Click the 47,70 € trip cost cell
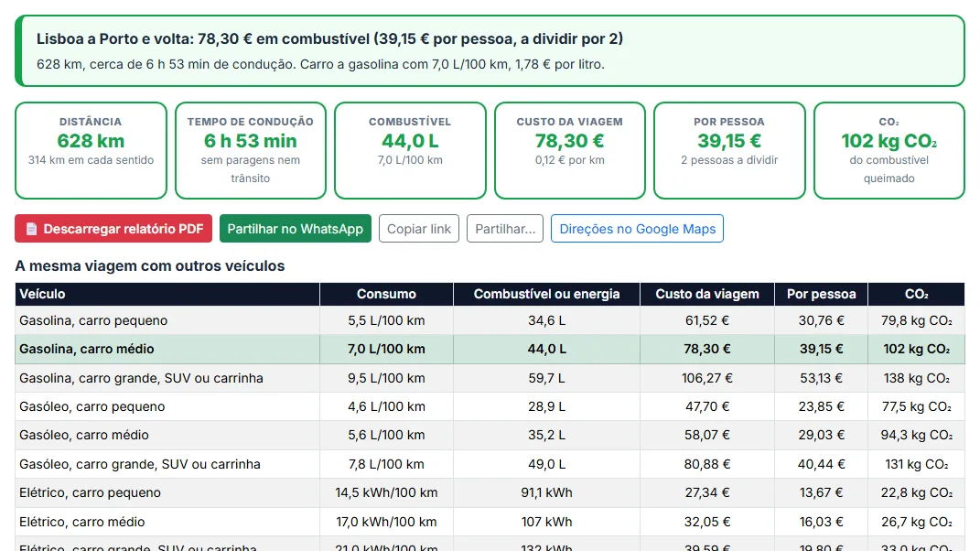The height and width of the screenshot is (551, 980). click(707, 406)
